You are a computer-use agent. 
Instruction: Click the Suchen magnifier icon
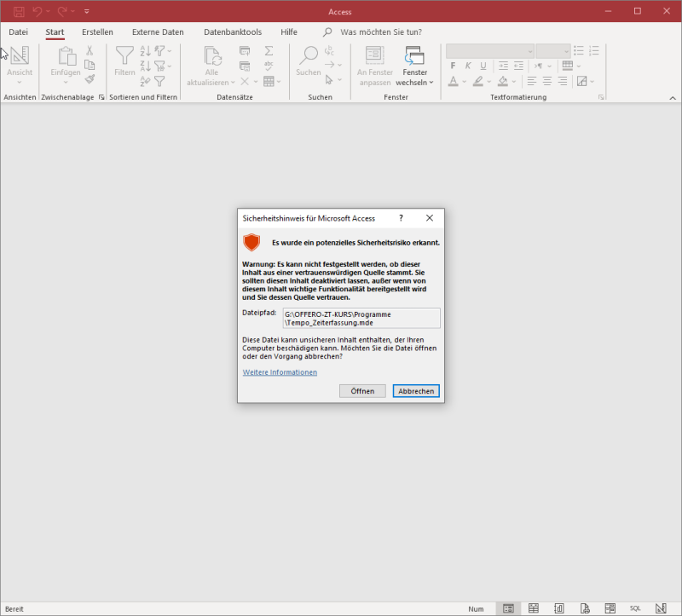tap(309, 55)
